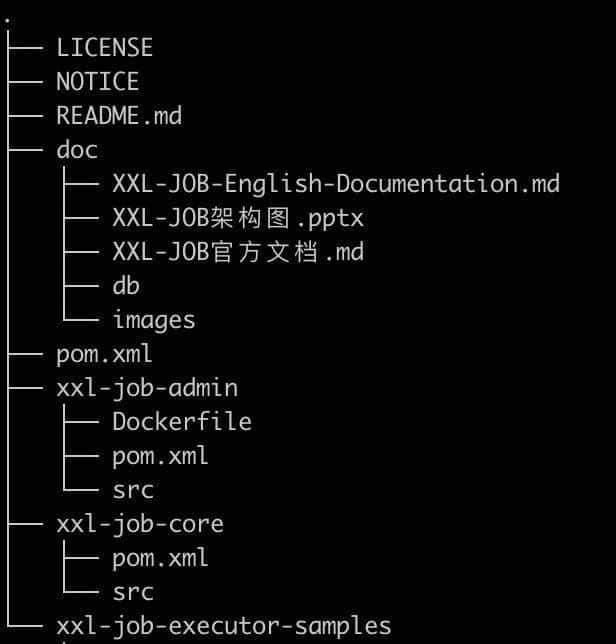This screenshot has height=644, width=616.
Task: Click README.md in the tree
Action: point(119,116)
